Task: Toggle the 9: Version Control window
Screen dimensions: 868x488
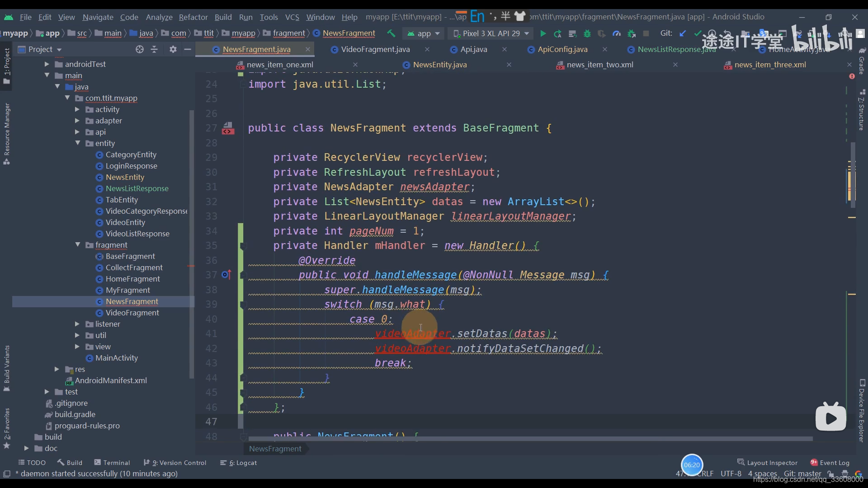Action: 175,463
